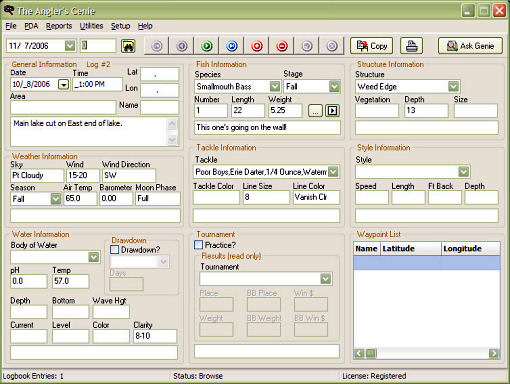The width and height of the screenshot is (510, 384).
Task: Click the fish Length field showing 22
Action: point(248,111)
